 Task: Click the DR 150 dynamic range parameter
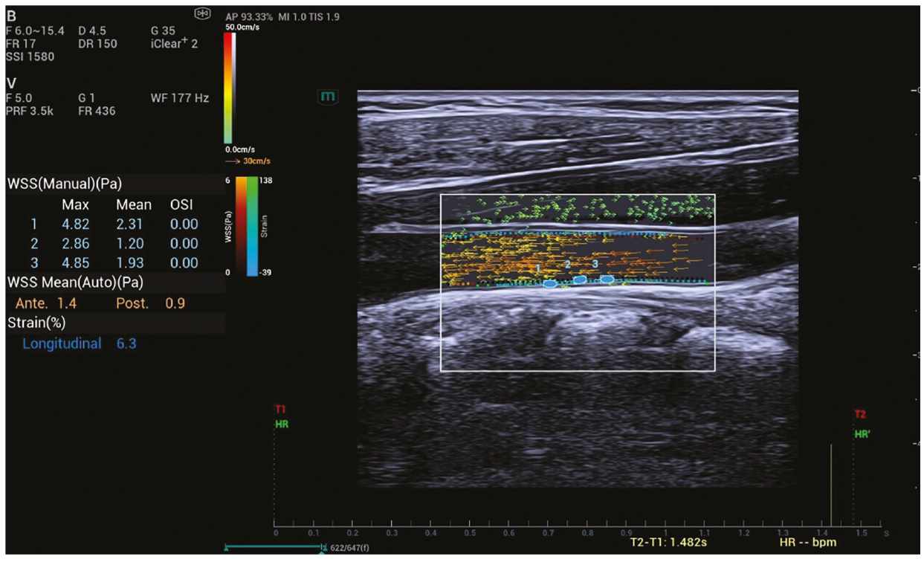[x=97, y=43]
